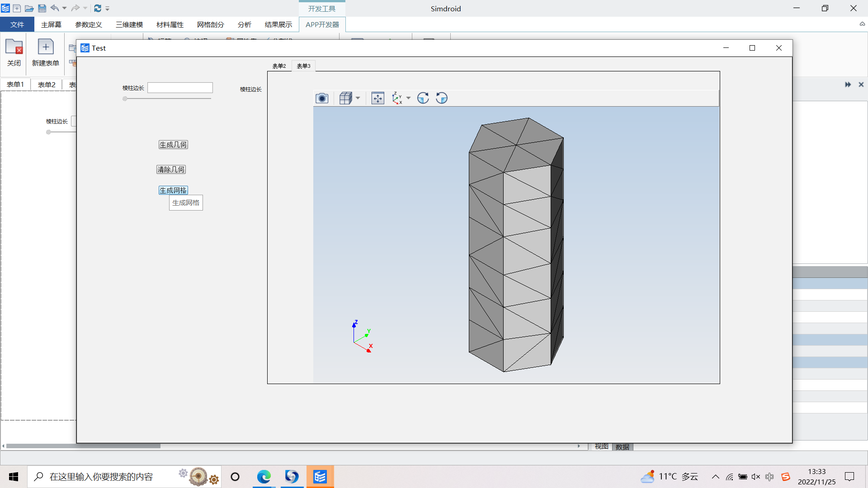Click the taskbar search box
Viewport: 868px width, 488px height.
coord(124,477)
